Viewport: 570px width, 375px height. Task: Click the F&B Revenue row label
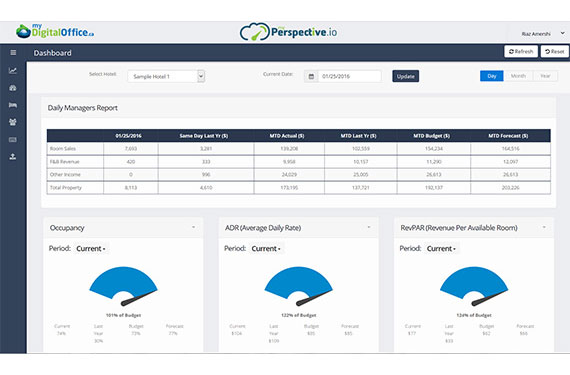point(65,162)
